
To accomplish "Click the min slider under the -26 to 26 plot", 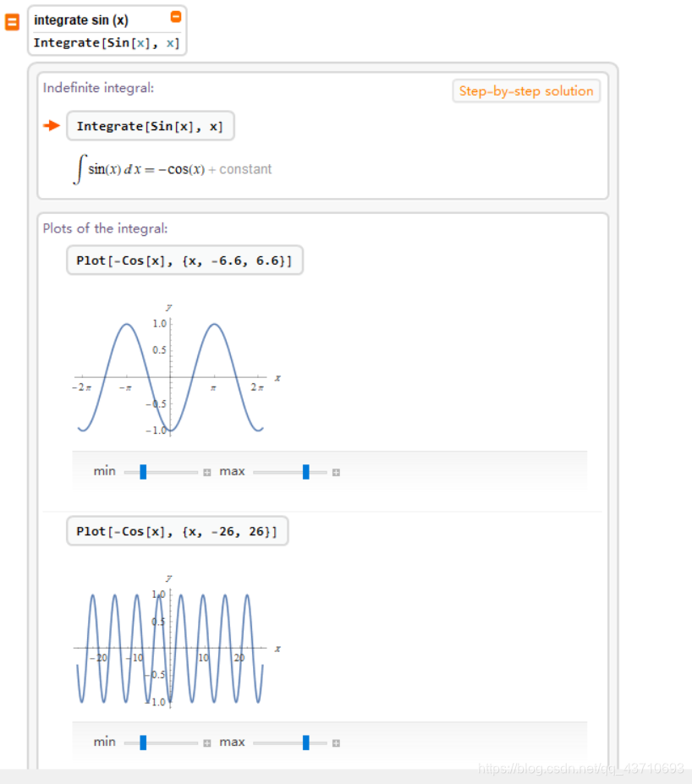I will pos(143,743).
